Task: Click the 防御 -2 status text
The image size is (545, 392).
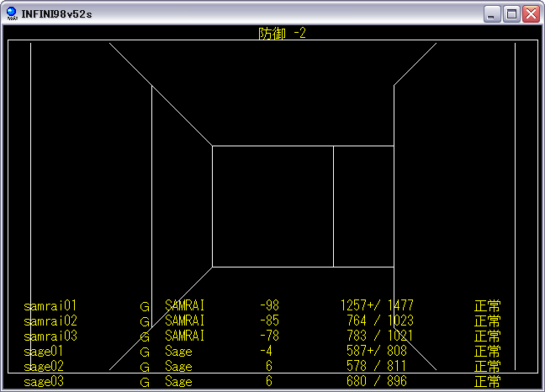Action: pyautogui.click(x=282, y=34)
